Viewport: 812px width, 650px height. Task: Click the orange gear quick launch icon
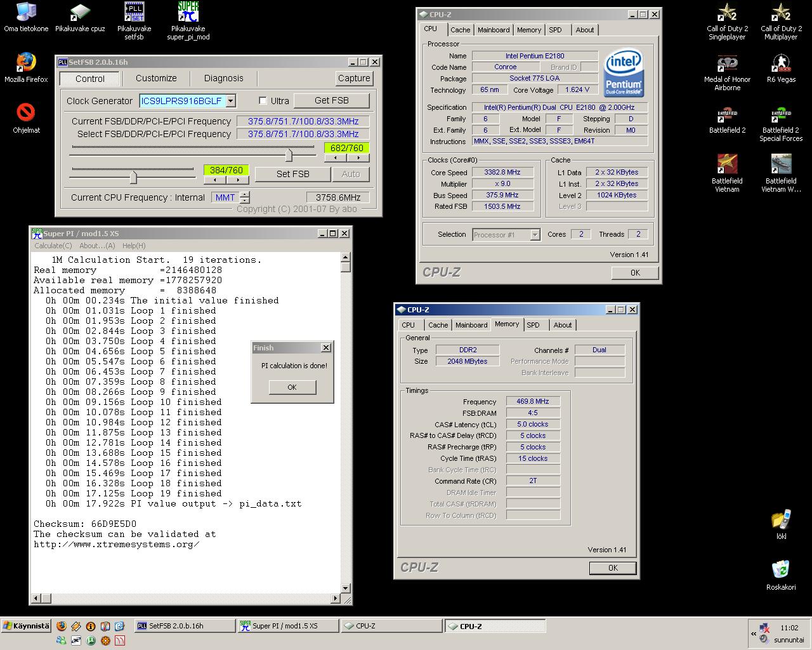point(105,640)
